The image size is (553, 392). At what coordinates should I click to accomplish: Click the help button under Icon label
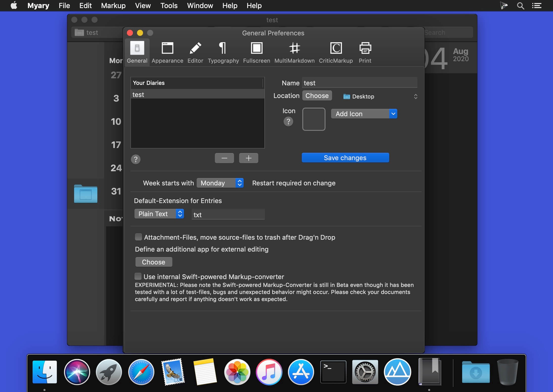tap(288, 122)
